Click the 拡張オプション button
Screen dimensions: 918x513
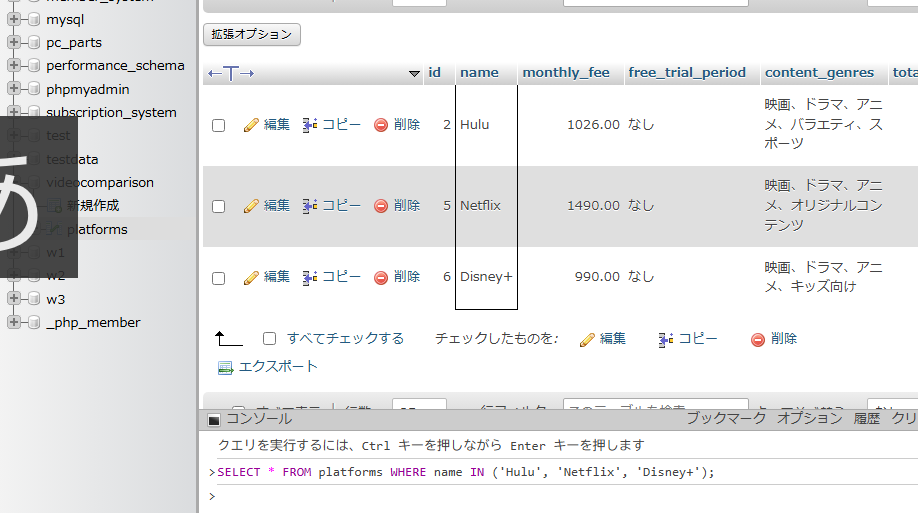[x=252, y=34]
